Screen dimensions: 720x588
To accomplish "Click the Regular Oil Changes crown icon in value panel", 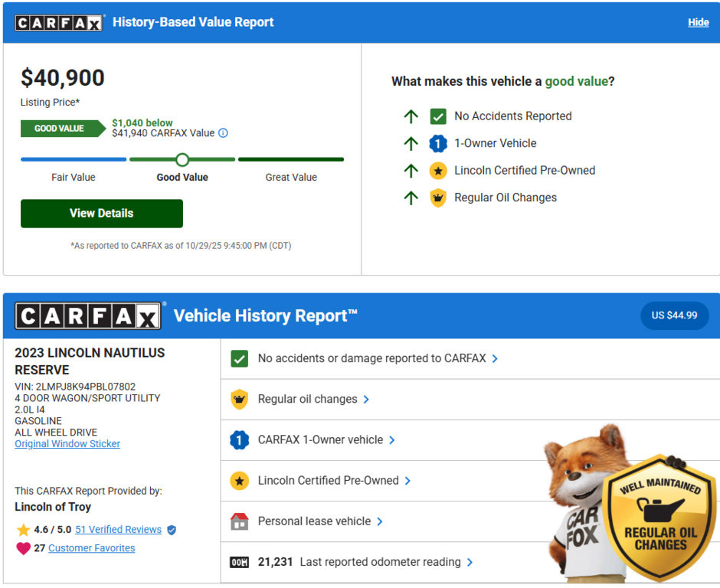I will [x=437, y=198].
